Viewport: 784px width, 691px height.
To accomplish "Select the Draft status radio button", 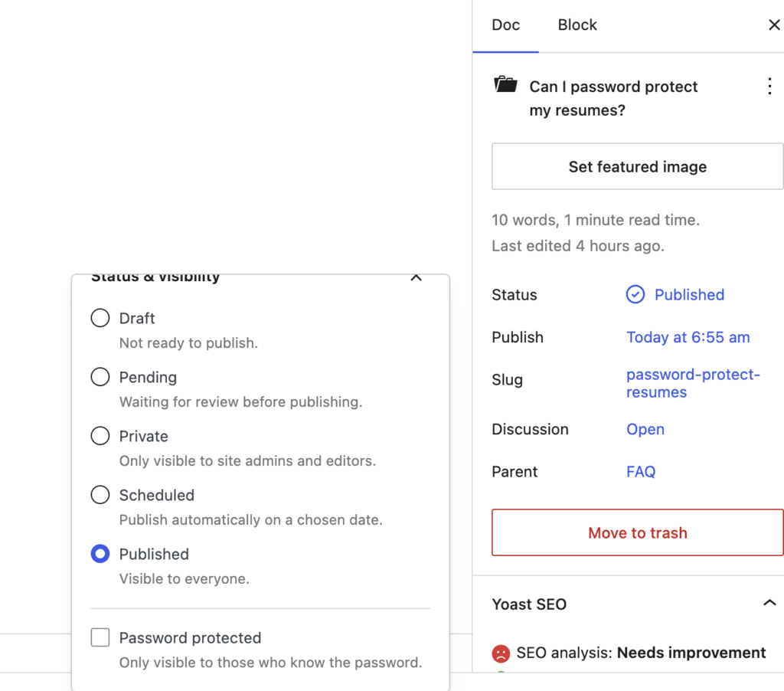I will [100, 318].
